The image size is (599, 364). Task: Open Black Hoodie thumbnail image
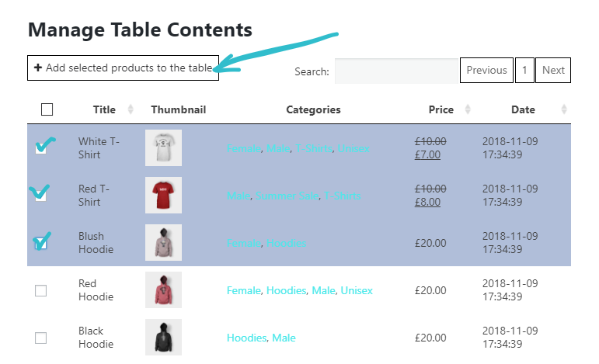pyautogui.click(x=163, y=337)
